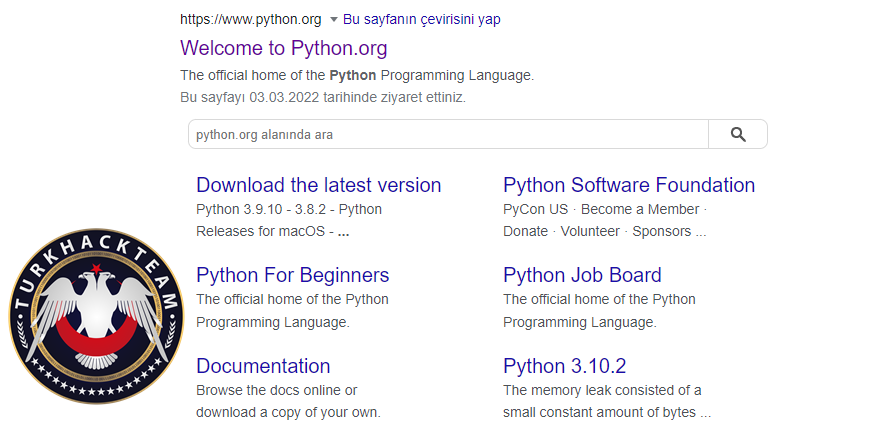
Task: Open the 'Documentation' sitelink
Action: [263, 366]
